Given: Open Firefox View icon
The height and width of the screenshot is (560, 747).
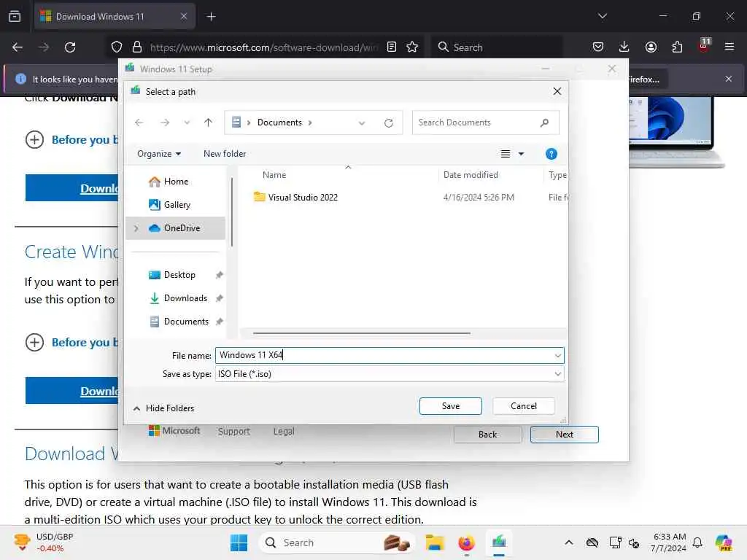Looking at the screenshot, I should [15, 17].
